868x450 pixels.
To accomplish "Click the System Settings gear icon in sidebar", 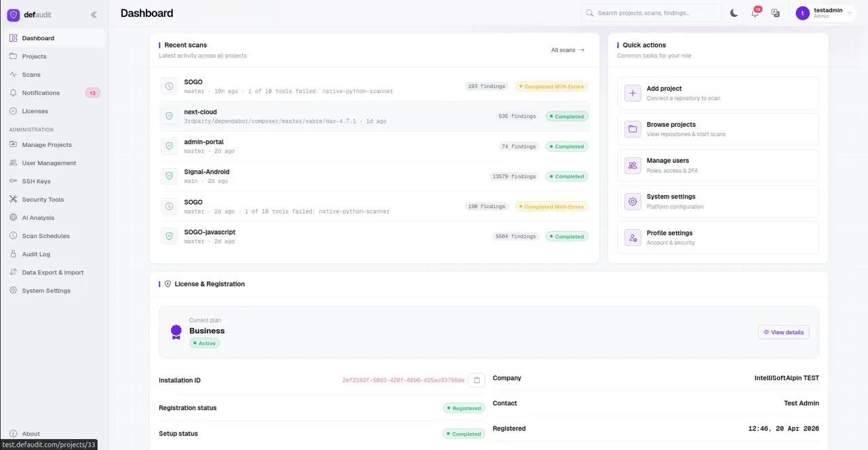I will click(14, 291).
